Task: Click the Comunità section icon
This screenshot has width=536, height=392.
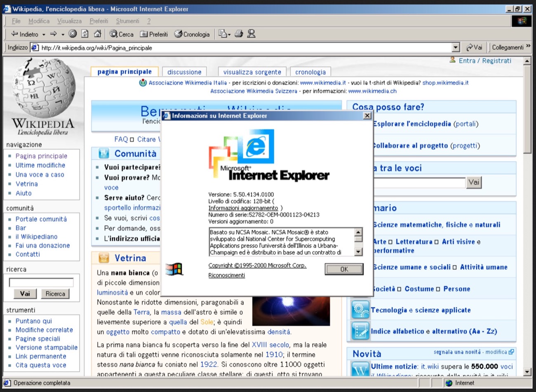Action: click(x=103, y=154)
